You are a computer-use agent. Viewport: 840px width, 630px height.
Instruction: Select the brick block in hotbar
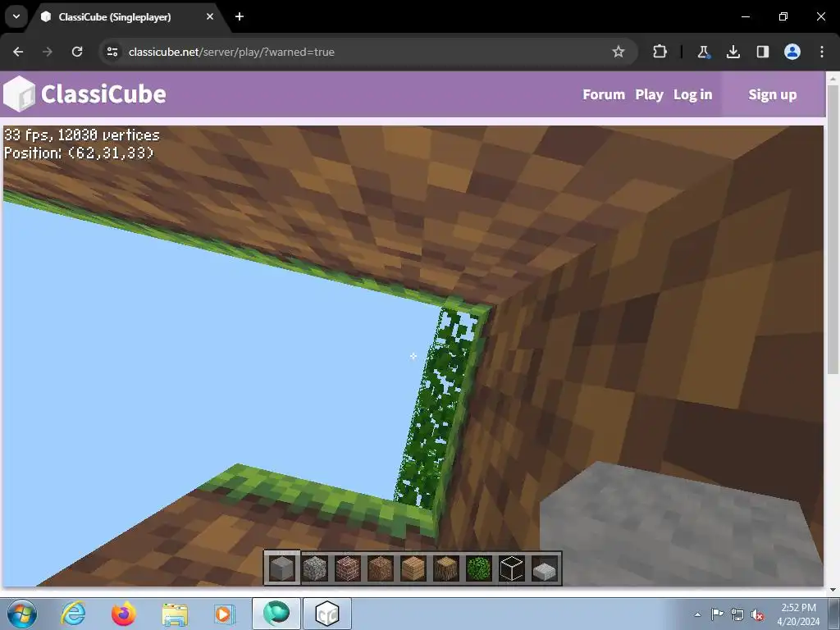click(x=348, y=568)
